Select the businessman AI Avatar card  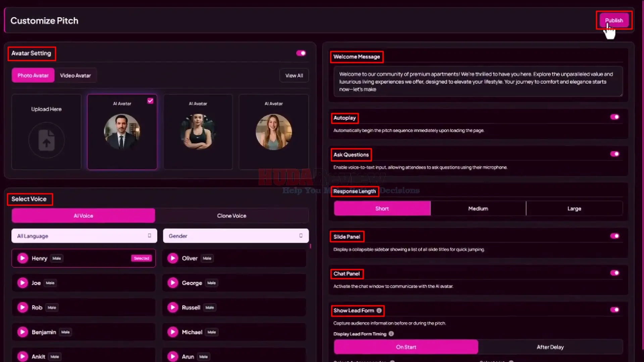coord(122,132)
